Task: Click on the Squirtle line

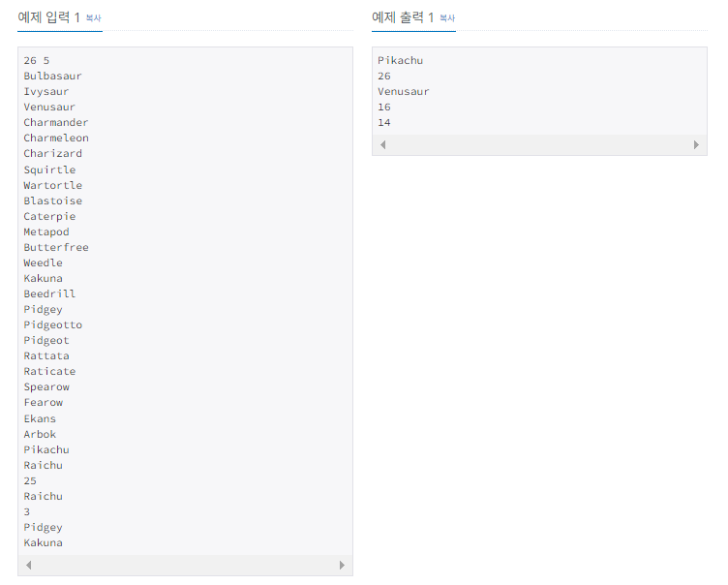Action: [x=49, y=169]
